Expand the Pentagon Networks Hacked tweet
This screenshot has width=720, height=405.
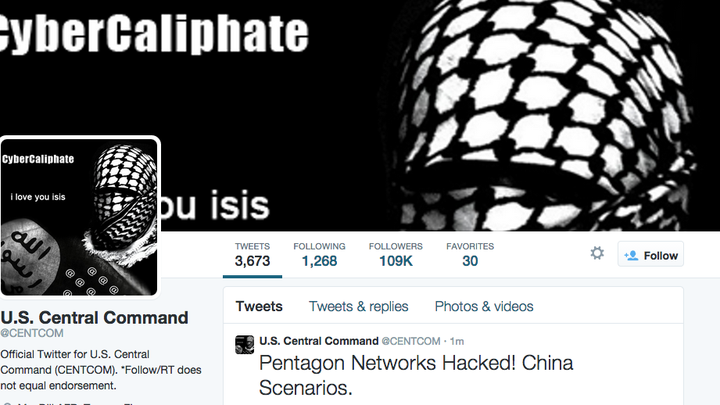(416, 375)
